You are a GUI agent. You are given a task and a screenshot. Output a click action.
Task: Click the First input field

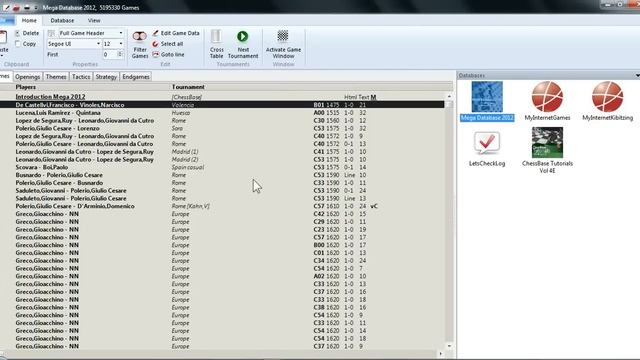(x=109, y=54)
